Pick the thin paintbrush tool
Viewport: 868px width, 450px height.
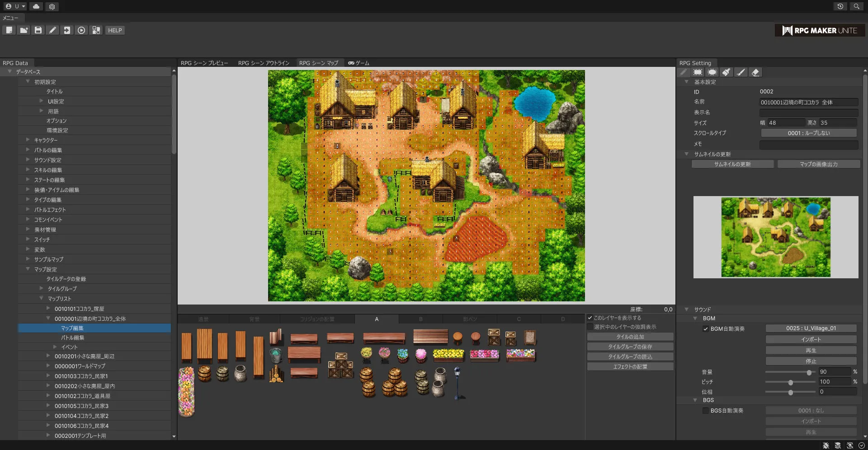click(741, 72)
